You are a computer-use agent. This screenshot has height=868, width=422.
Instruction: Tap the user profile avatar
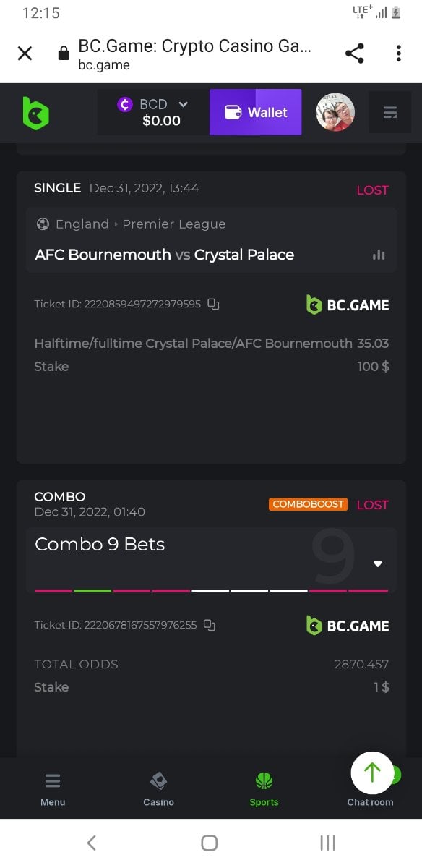point(335,113)
